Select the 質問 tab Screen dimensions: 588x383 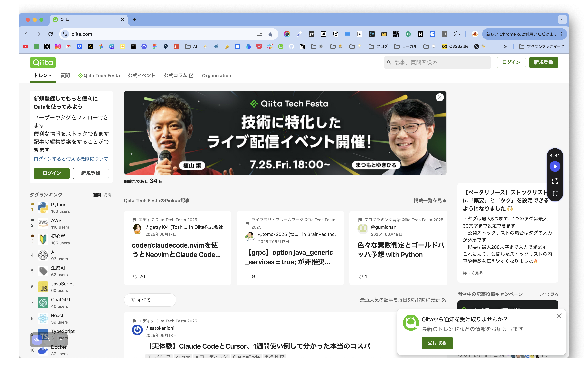pos(65,76)
